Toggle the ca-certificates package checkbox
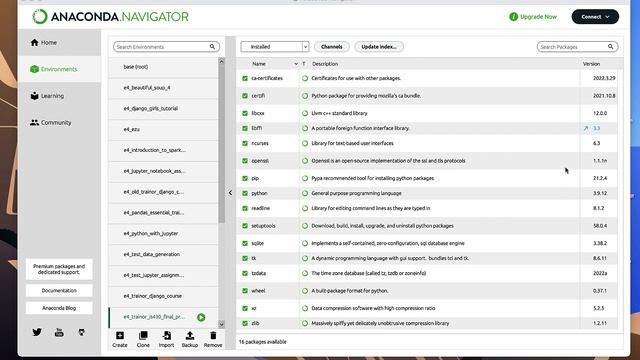Screen dimensions: 640x360 (x=245, y=78)
